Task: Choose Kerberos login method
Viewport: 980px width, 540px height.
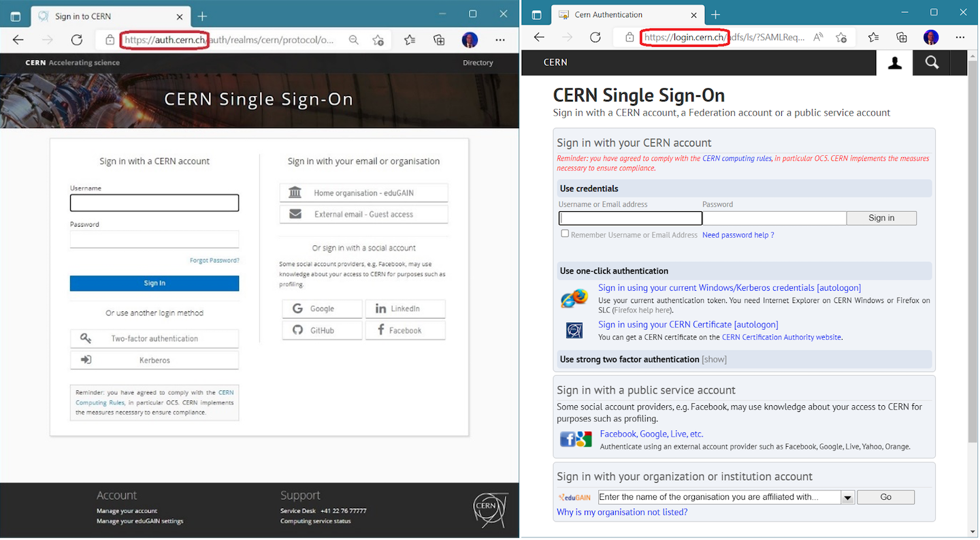Action: tap(154, 360)
